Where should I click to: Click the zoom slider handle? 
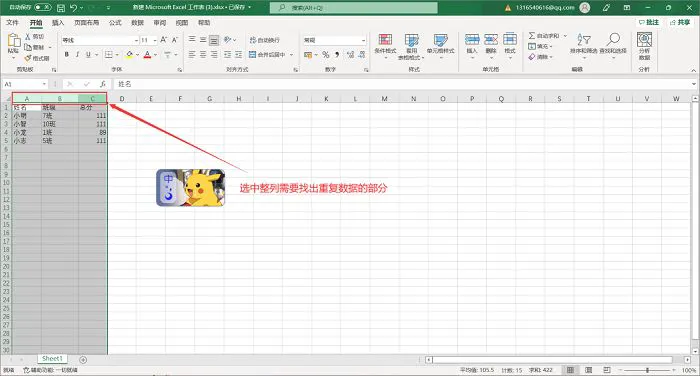pyautogui.click(x=647, y=370)
